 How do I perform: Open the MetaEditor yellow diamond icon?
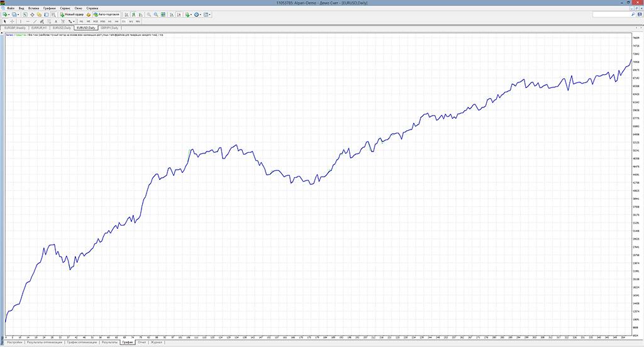[x=88, y=14]
